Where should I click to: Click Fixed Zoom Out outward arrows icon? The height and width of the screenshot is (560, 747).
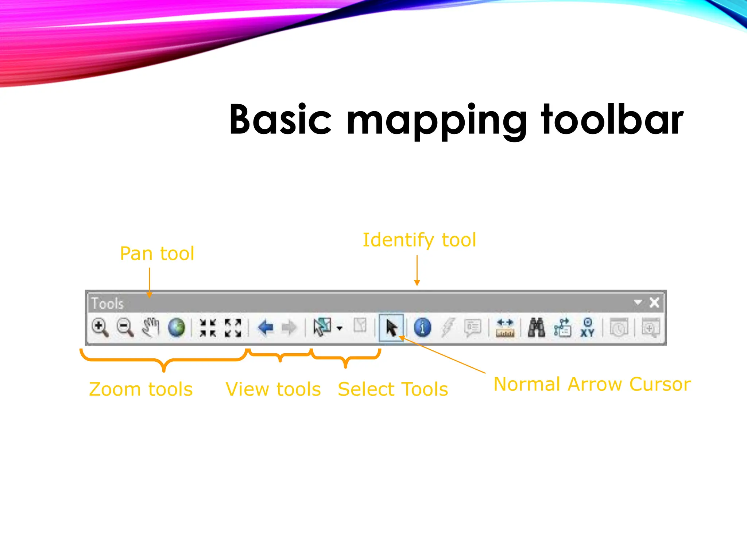tap(233, 327)
